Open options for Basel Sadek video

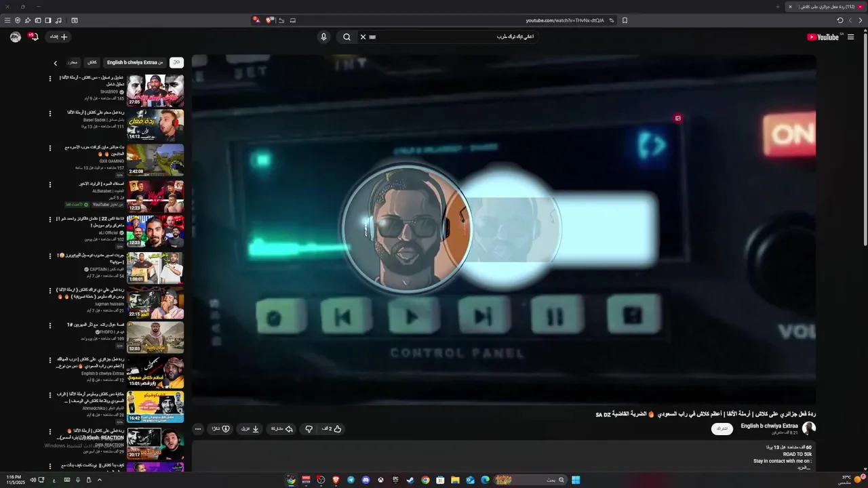click(x=50, y=113)
